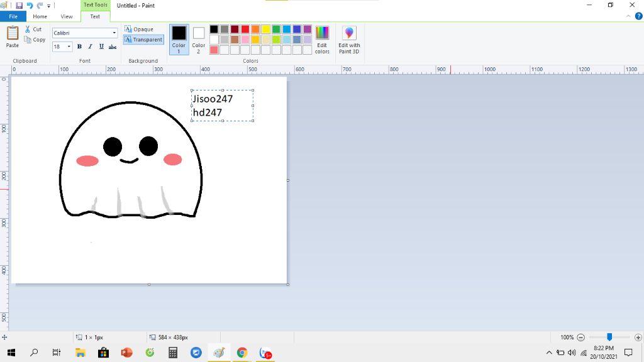
Task: Open taskbar Search
Action: pyautogui.click(x=34, y=353)
